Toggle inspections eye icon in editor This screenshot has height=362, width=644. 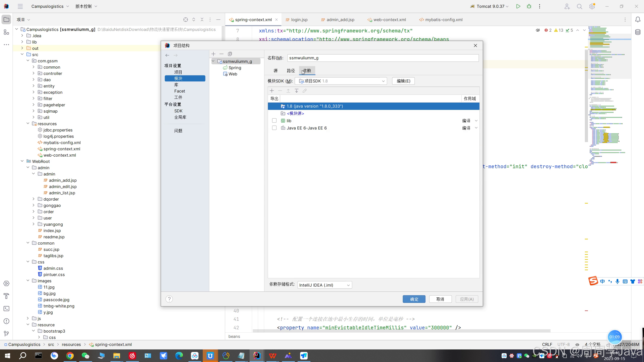click(x=538, y=30)
